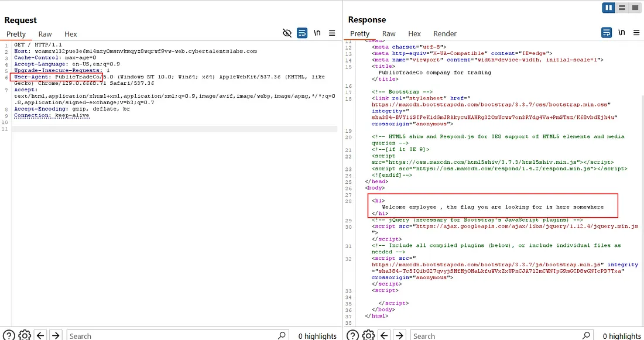644x340 pixels.
Task: Switch Request view to the Raw tab
Action: pyautogui.click(x=45, y=34)
